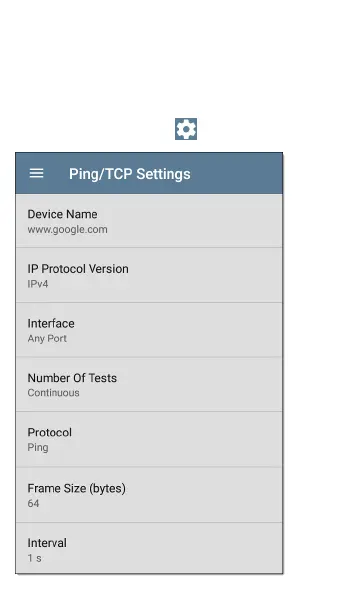360x612 pixels.
Task: Click blank area of the Interval row
Action: [195, 548]
